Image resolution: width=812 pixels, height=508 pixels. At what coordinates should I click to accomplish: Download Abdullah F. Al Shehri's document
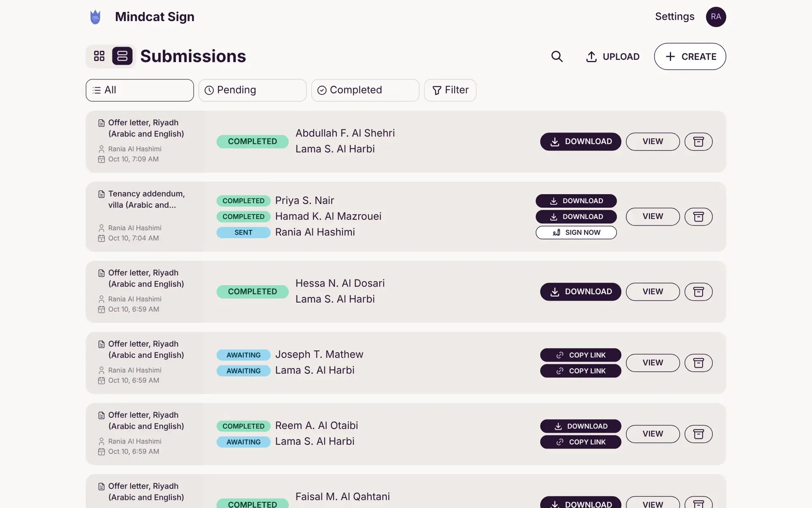coord(580,141)
